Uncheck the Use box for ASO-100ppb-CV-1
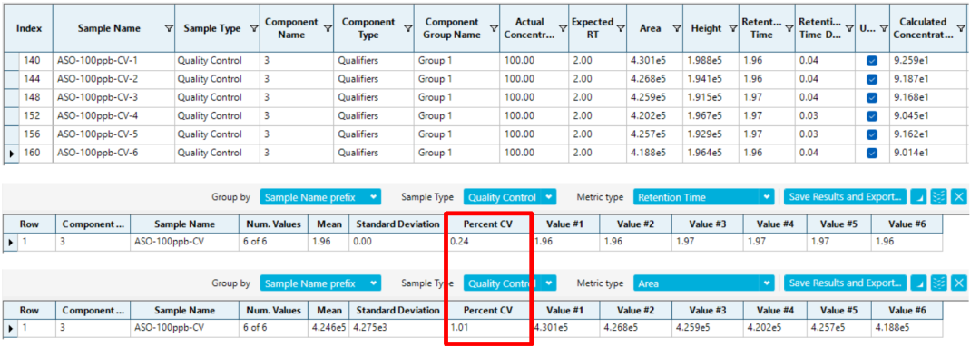The height and width of the screenshot is (348, 980). click(x=872, y=61)
